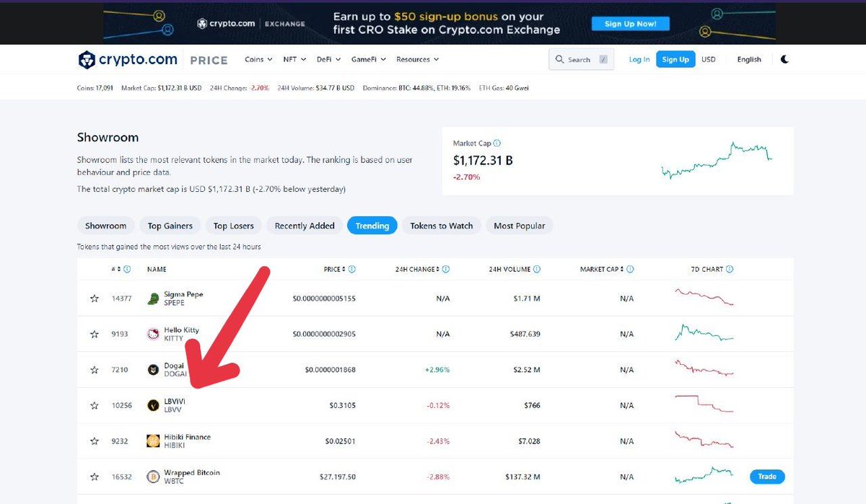866x504 pixels.
Task: Focus the Search input field
Action: click(581, 59)
